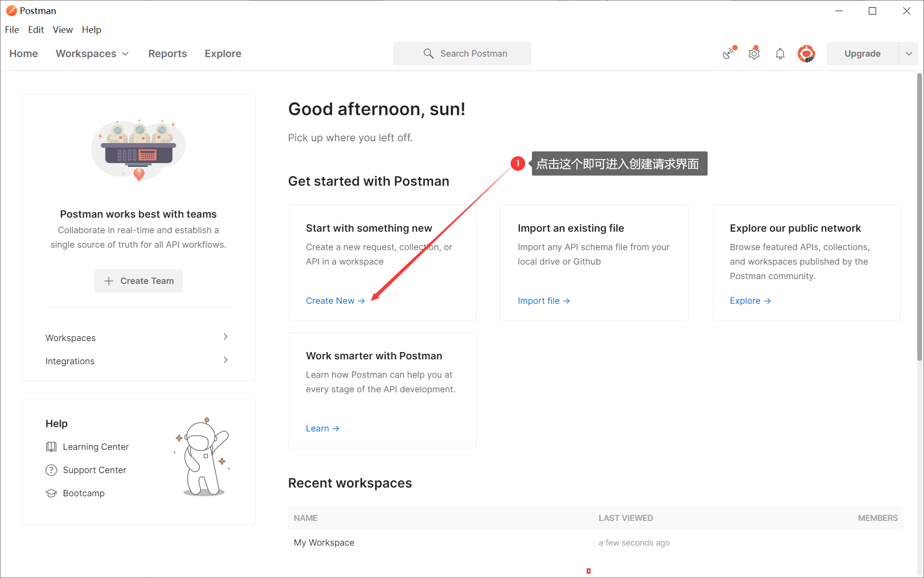924x578 pixels.
Task: Click the Import file link
Action: coord(544,301)
